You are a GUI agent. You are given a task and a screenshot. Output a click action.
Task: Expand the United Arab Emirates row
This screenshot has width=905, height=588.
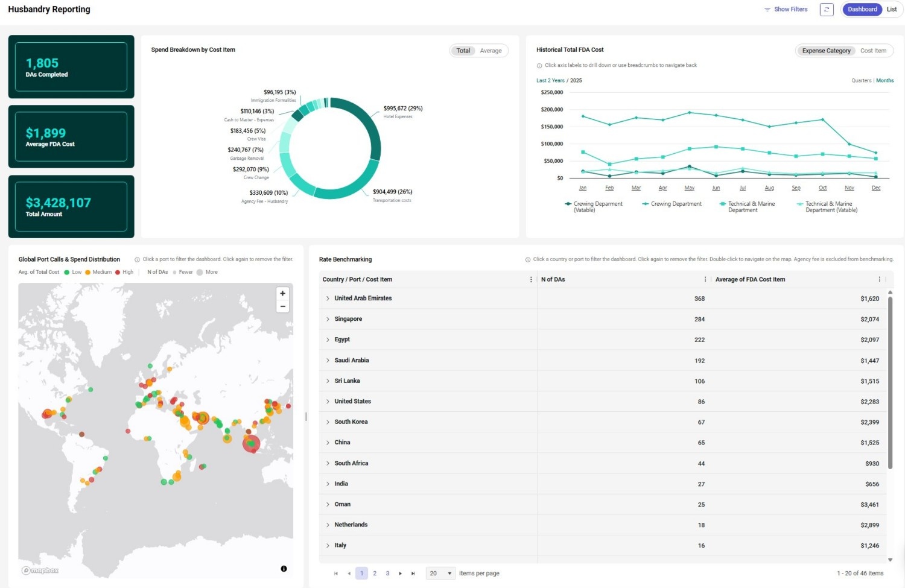pos(328,299)
